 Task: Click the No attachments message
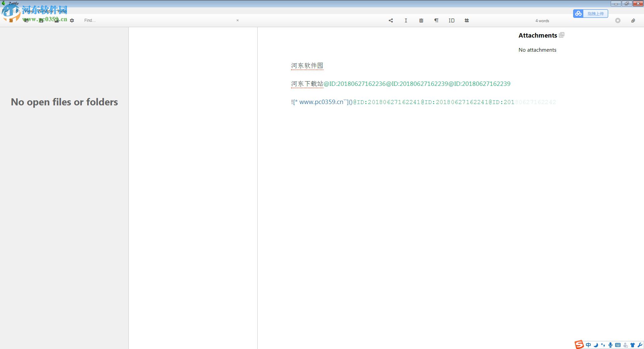click(537, 50)
